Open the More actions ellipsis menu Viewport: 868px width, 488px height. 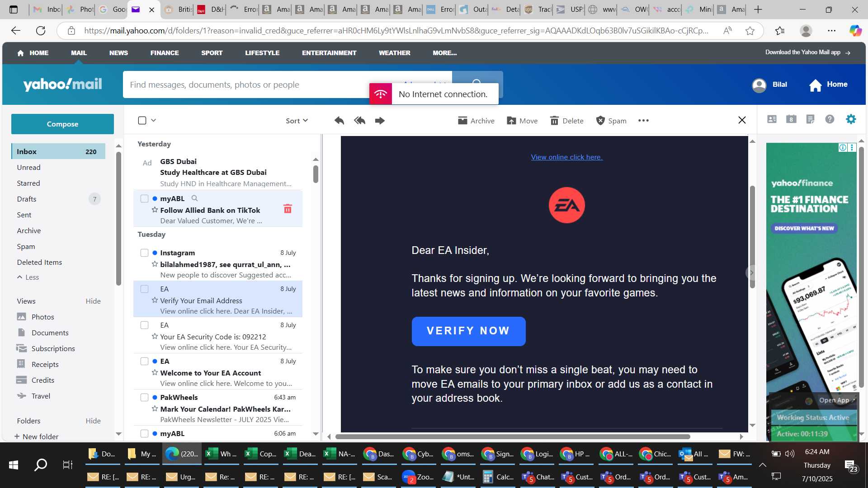tap(643, 121)
